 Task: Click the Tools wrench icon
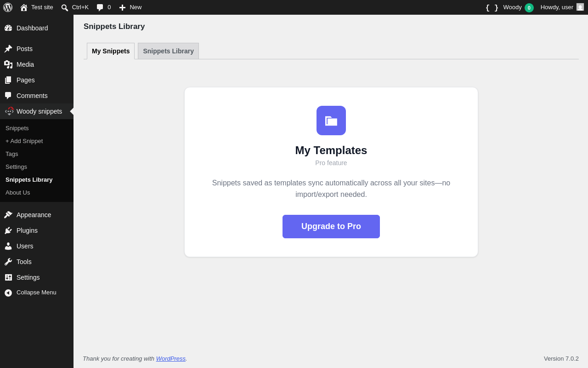click(x=8, y=262)
